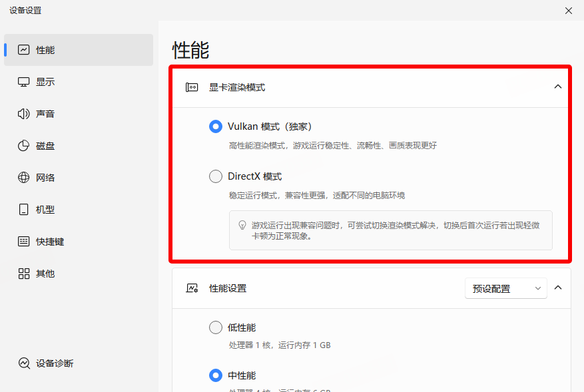The image size is (584, 392).
Task: Click the Disk pie chart icon
Action: click(x=24, y=146)
